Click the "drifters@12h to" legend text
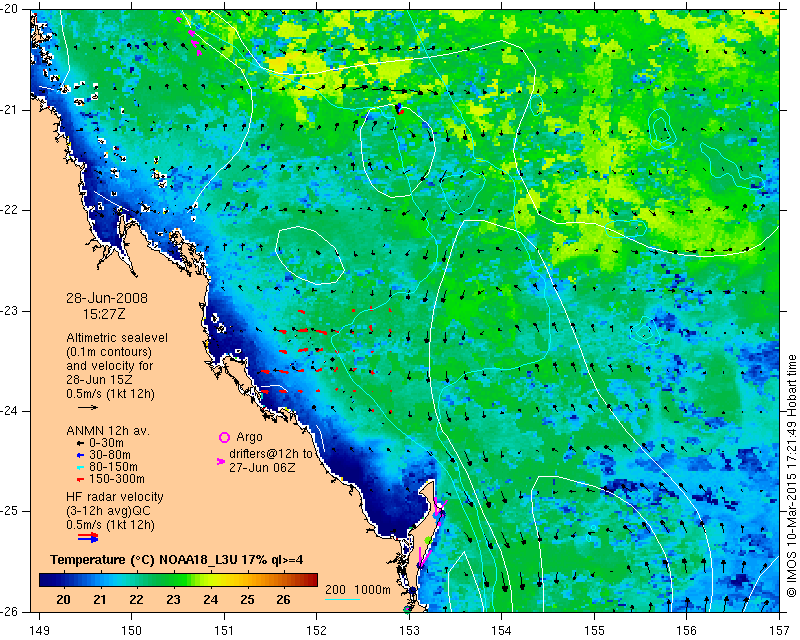This screenshot has width=800, height=640. coord(270,453)
